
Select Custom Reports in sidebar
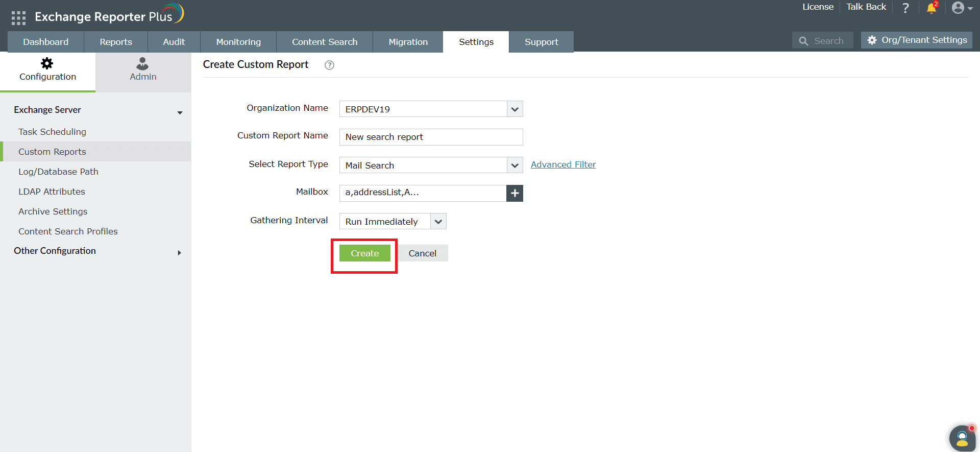pos(52,152)
